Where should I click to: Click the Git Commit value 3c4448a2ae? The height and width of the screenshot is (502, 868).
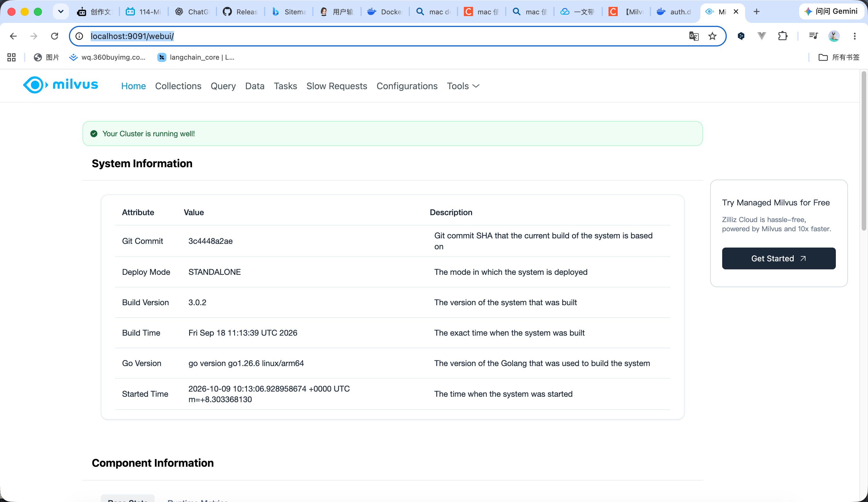(x=210, y=241)
